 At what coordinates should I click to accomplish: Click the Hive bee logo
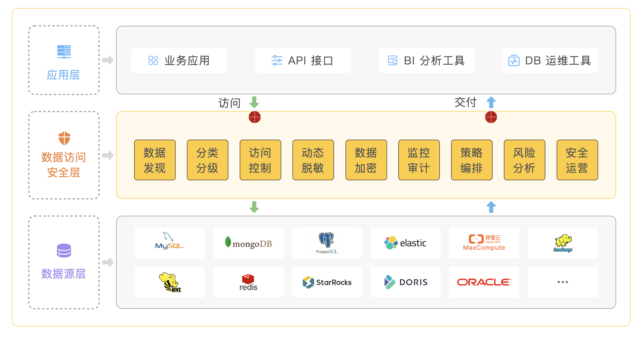point(170,282)
